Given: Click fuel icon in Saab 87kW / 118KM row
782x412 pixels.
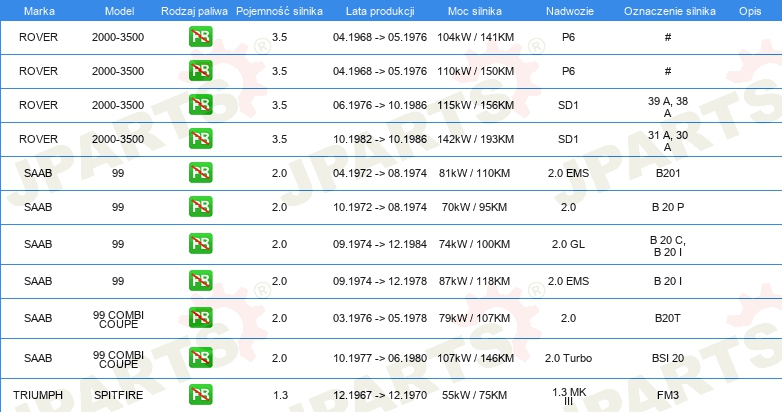Looking at the screenshot, I should click(200, 281).
